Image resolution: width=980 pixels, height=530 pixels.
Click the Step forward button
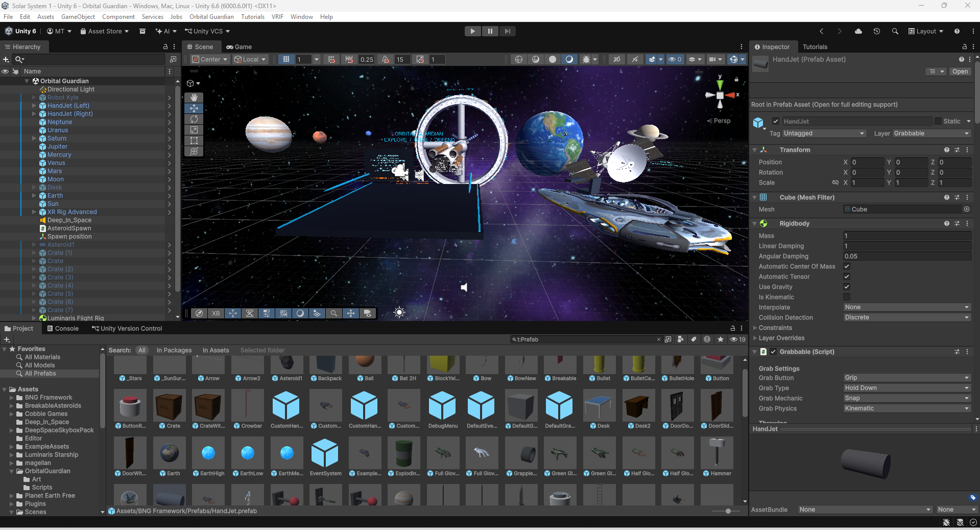coord(507,31)
